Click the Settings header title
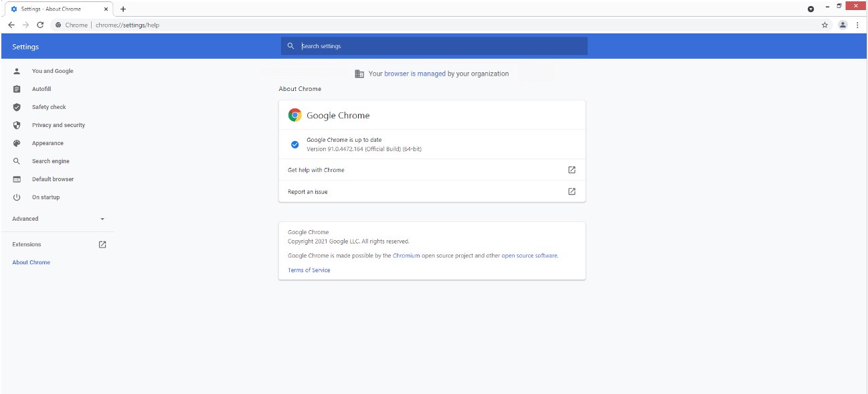The height and width of the screenshot is (394, 868). (25, 47)
